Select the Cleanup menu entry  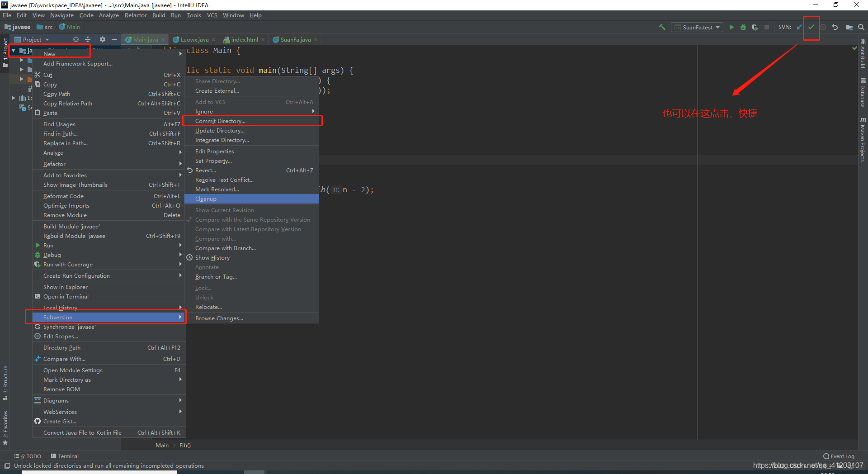tap(251, 199)
